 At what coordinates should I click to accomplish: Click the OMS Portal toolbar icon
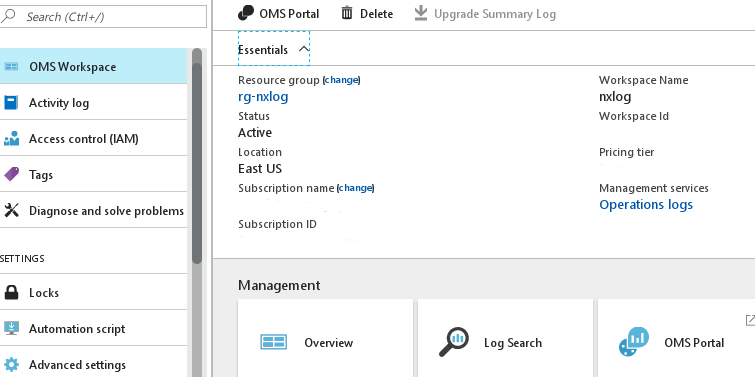pos(246,13)
